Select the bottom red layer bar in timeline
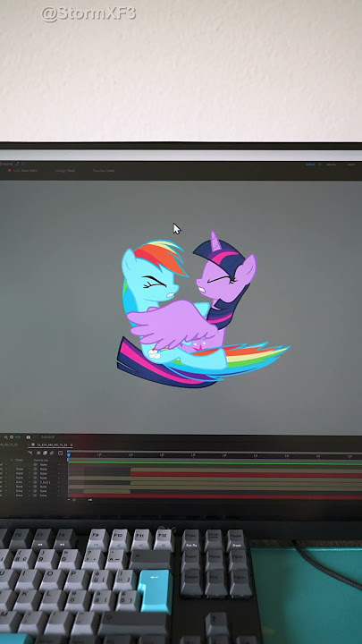The width and height of the screenshot is (362, 644). [x=215, y=496]
